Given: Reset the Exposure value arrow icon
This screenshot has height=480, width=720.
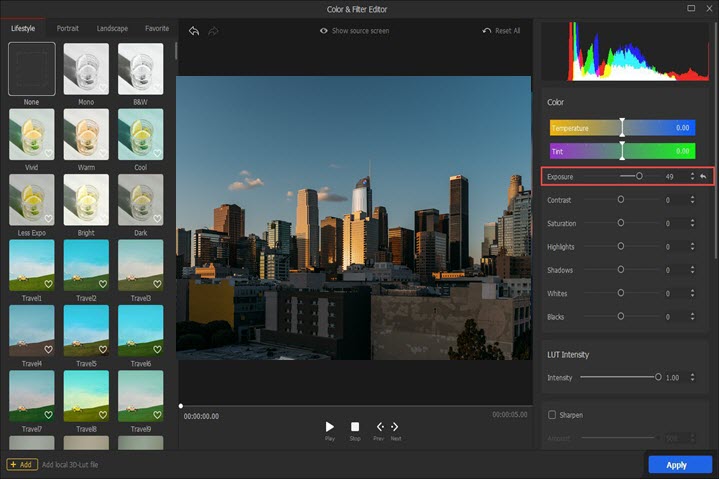Looking at the screenshot, I should (x=703, y=176).
